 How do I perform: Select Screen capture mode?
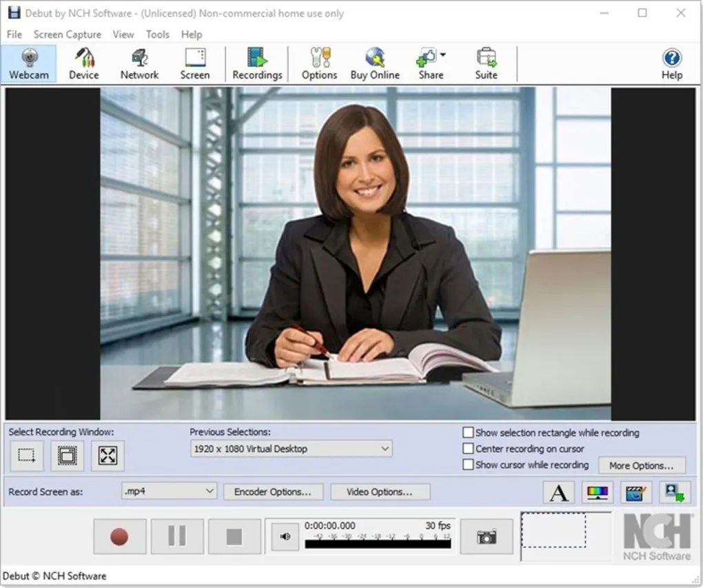(195, 63)
